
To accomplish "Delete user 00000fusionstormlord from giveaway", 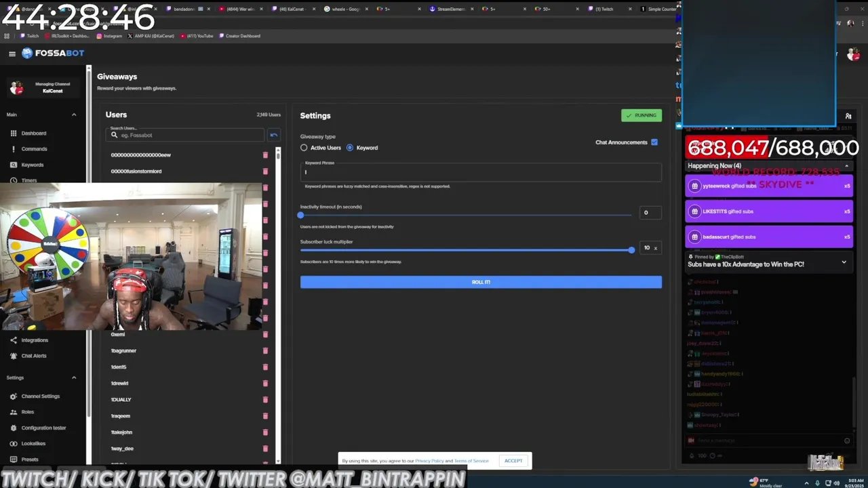I will (x=265, y=171).
